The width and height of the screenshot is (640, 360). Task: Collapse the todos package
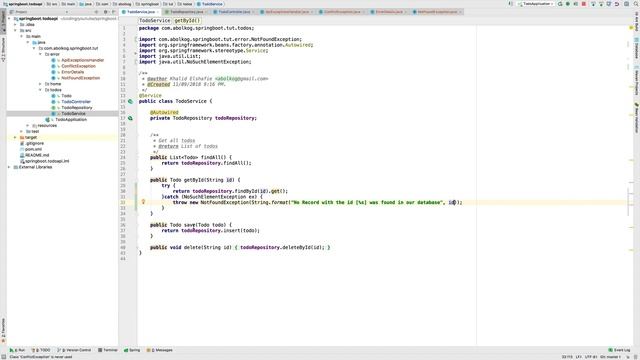click(x=40, y=90)
